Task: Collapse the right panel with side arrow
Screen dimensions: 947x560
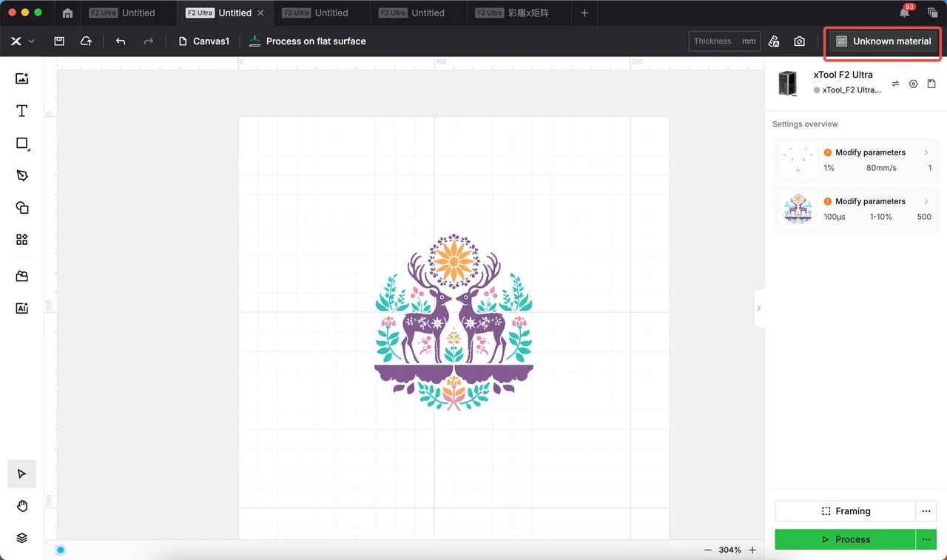Action: tap(758, 308)
